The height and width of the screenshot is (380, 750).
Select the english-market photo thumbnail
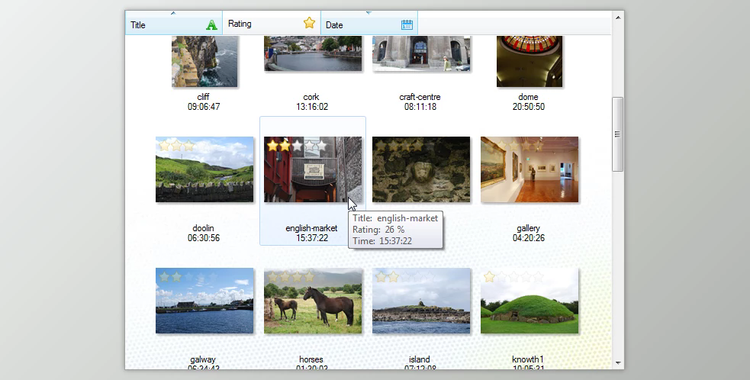point(313,169)
